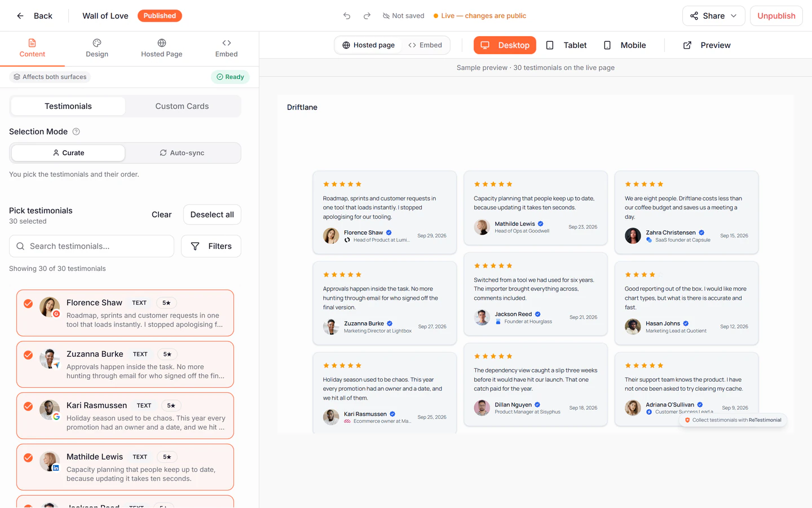Image resolution: width=812 pixels, height=508 pixels.
Task: Switch to the Design tab
Action: click(97, 49)
